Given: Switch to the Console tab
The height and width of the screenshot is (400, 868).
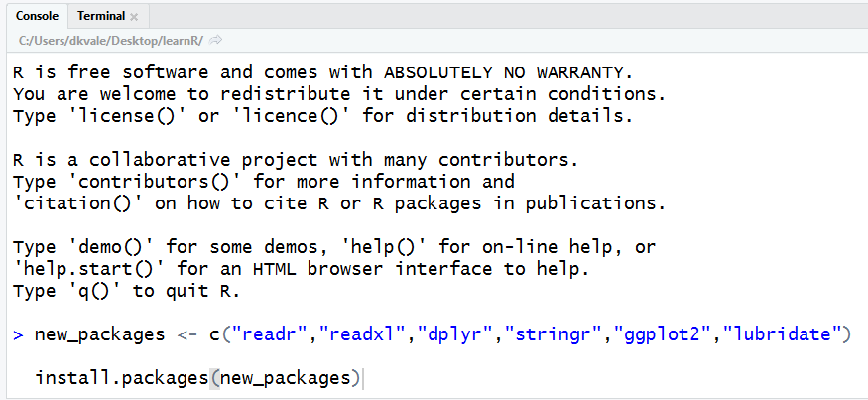Looking at the screenshot, I should [x=37, y=16].
